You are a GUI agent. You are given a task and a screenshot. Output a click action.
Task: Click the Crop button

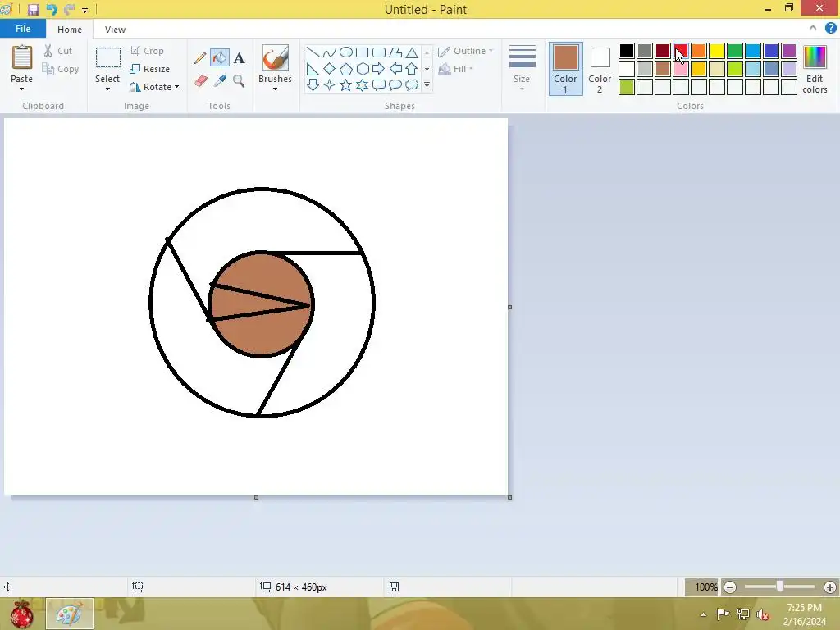point(147,51)
